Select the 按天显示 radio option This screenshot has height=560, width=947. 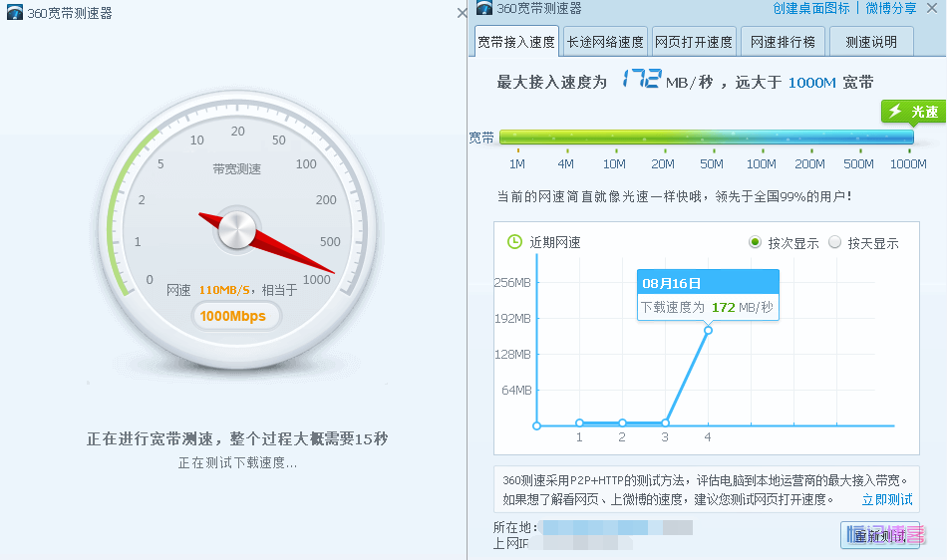tap(834, 242)
